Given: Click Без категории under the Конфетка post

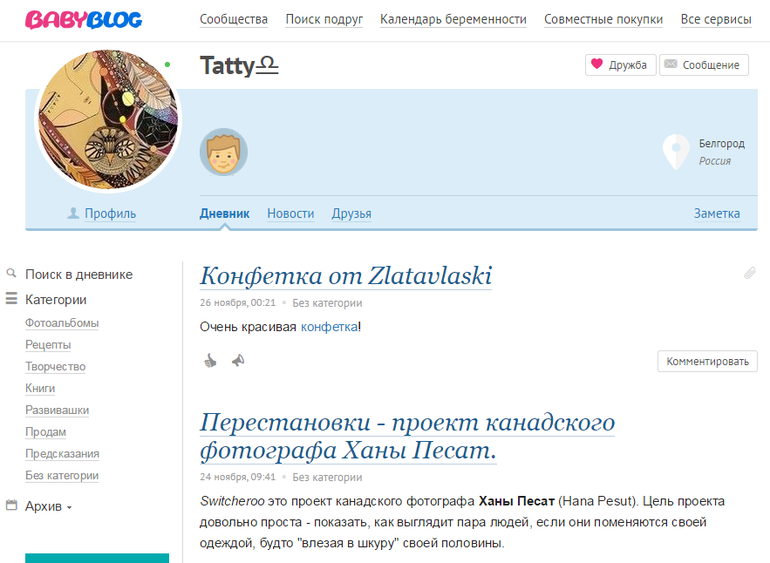Looking at the screenshot, I should (328, 303).
